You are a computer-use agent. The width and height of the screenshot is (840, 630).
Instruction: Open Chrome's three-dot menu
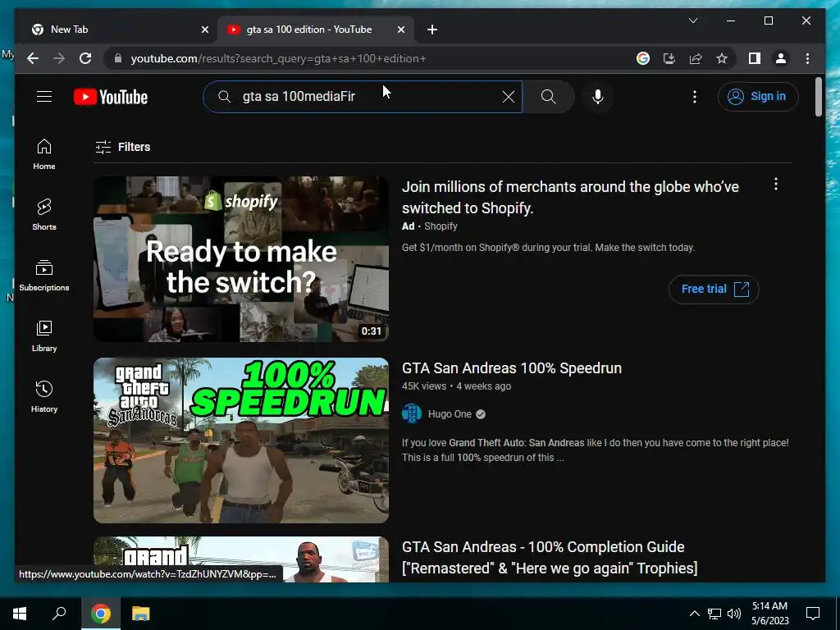tap(807, 58)
